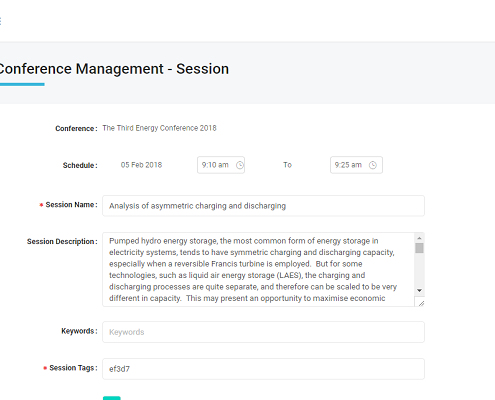
Task: Click the Session Name label
Action: coord(71,205)
